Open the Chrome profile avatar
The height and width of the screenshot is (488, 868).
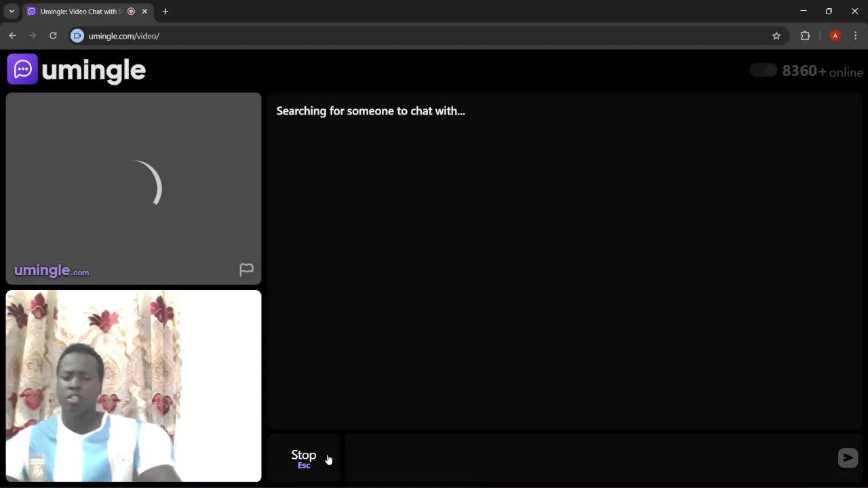[x=835, y=36]
